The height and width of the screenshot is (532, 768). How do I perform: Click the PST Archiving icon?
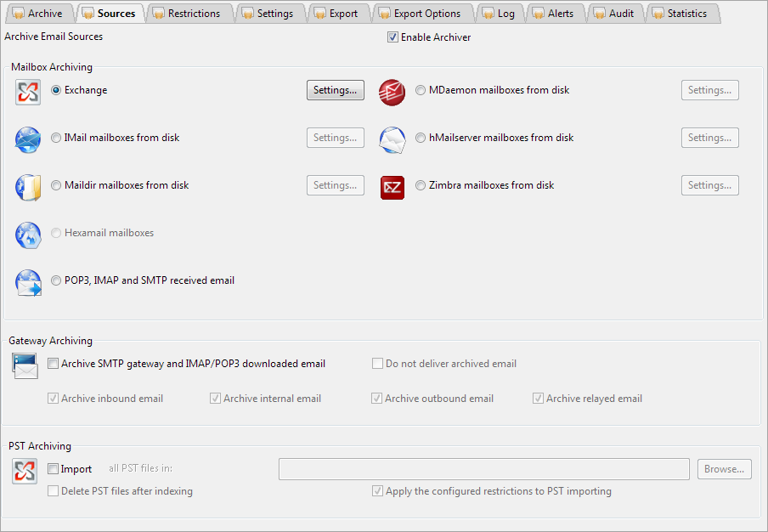click(x=25, y=471)
